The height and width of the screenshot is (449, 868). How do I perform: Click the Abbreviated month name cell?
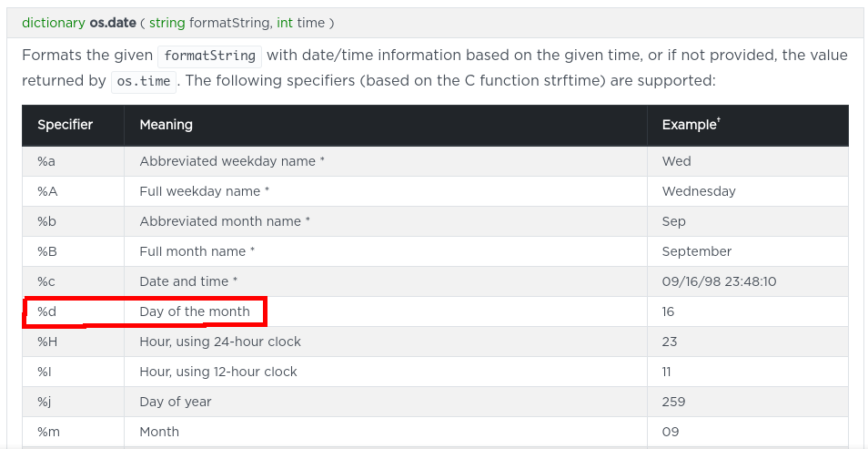pyautogui.click(x=385, y=221)
